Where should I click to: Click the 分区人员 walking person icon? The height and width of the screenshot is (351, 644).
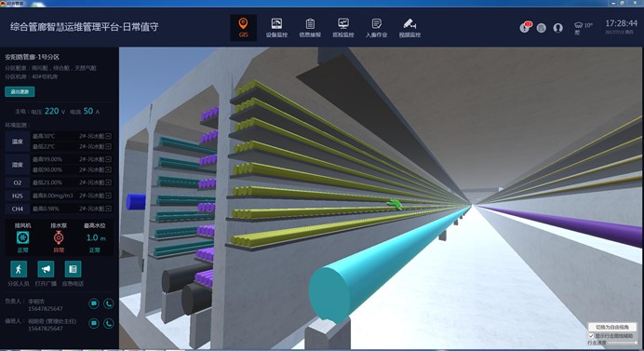click(19, 269)
